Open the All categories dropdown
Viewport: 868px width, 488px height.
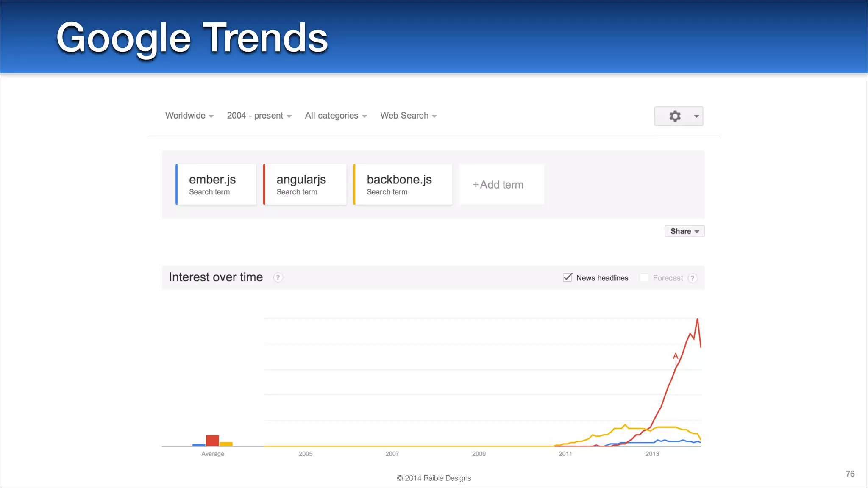(x=336, y=116)
